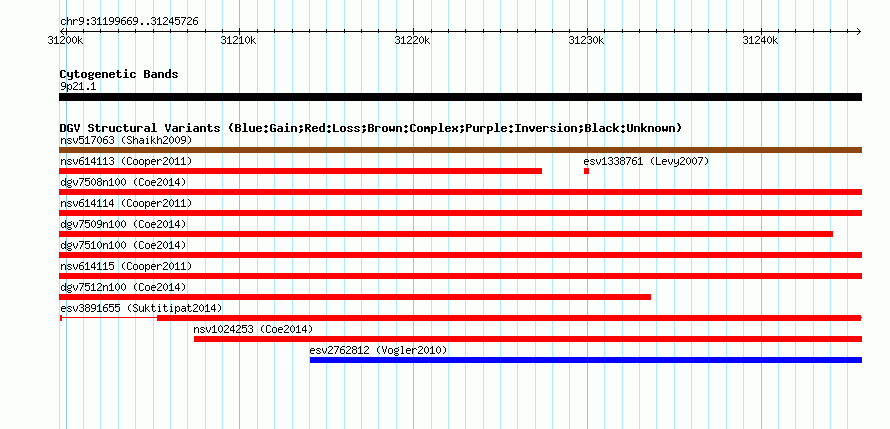Click the 31230k ruler label

click(x=587, y=41)
